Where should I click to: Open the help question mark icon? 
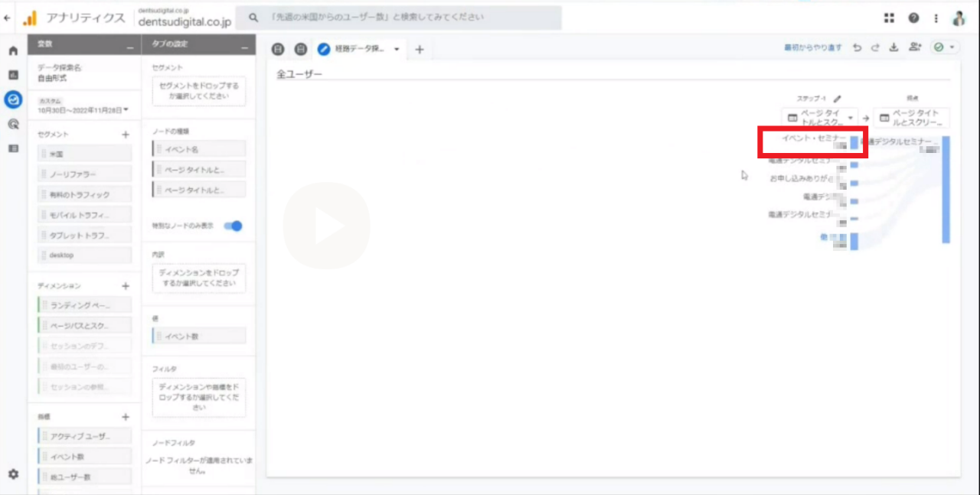pyautogui.click(x=913, y=18)
